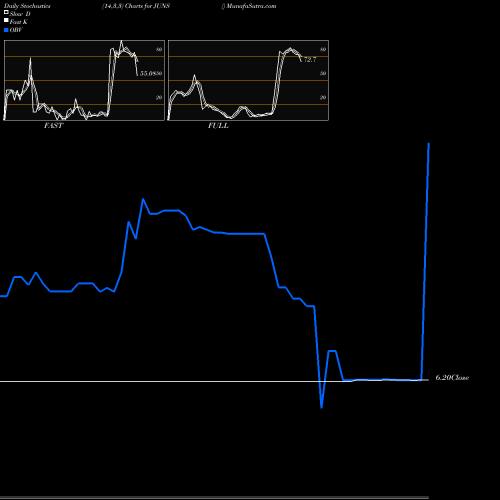Click the FULL chart caption

(x=218, y=126)
